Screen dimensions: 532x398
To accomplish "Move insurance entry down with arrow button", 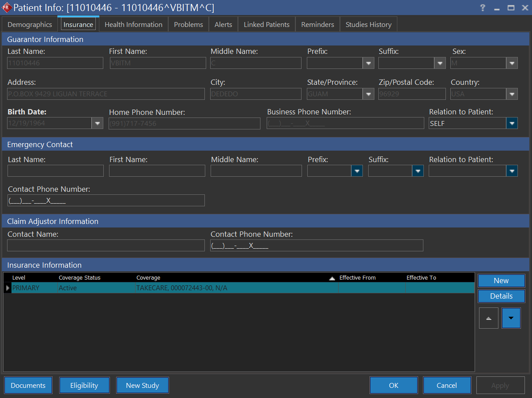I will pyautogui.click(x=511, y=318).
